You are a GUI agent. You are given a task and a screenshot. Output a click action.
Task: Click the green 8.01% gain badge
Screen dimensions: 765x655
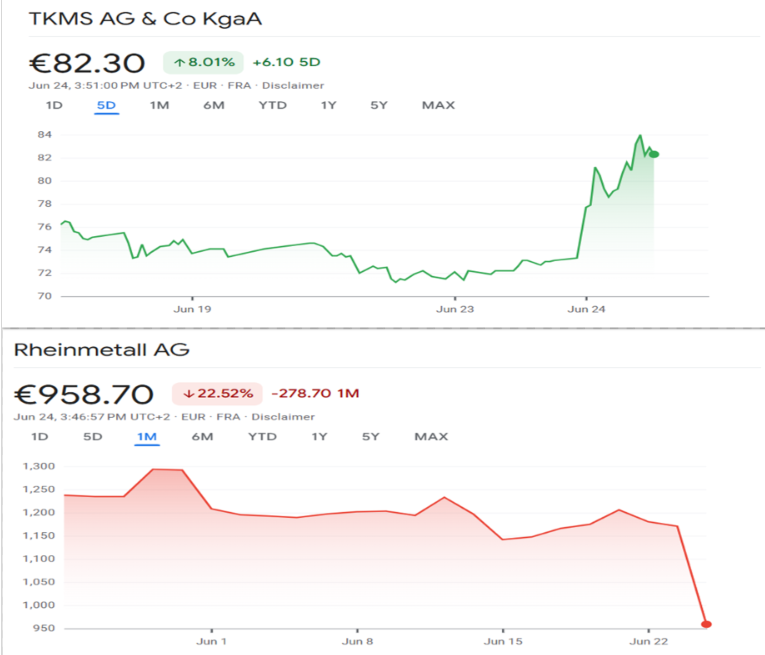pyautogui.click(x=203, y=62)
